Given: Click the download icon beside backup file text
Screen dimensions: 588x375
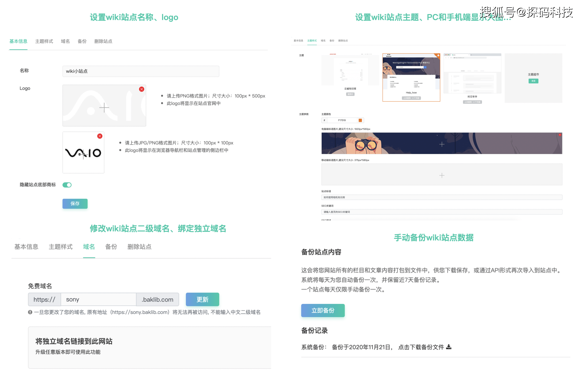Looking at the screenshot, I should point(449,347).
